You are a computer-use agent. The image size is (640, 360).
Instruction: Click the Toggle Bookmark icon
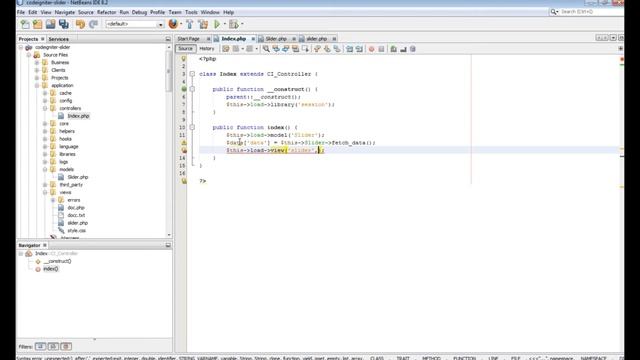337,49
